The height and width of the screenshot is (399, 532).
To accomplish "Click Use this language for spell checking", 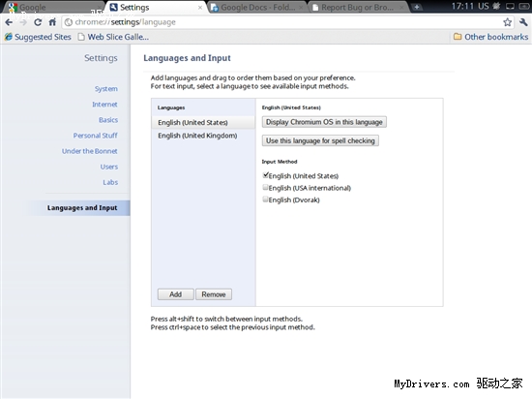I will pos(320,140).
